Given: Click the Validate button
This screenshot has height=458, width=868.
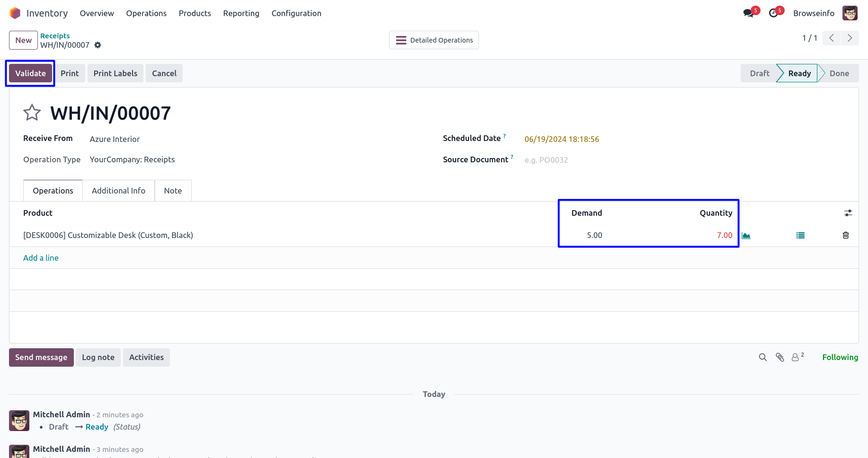Looking at the screenshot, I should click(30, 73).
